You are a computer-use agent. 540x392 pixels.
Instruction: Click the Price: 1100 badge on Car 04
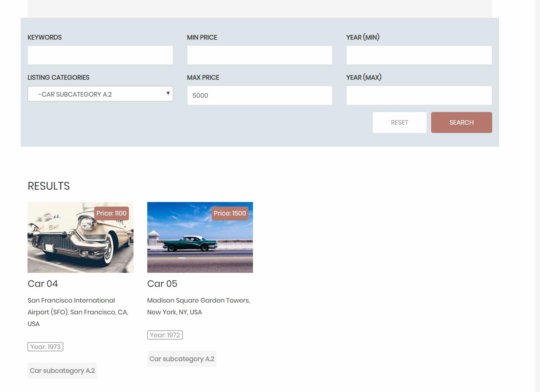click(x=111, y=213)
